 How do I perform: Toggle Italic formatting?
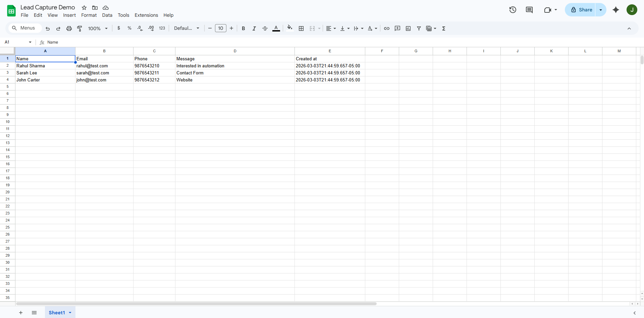pyautogui.click(x=254, y=28)
